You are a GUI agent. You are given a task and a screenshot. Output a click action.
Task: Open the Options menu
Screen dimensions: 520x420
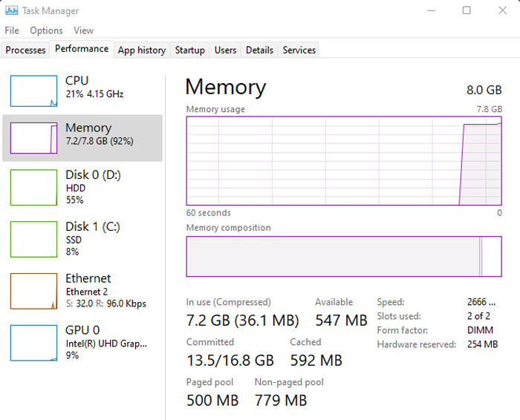[46, 30]
